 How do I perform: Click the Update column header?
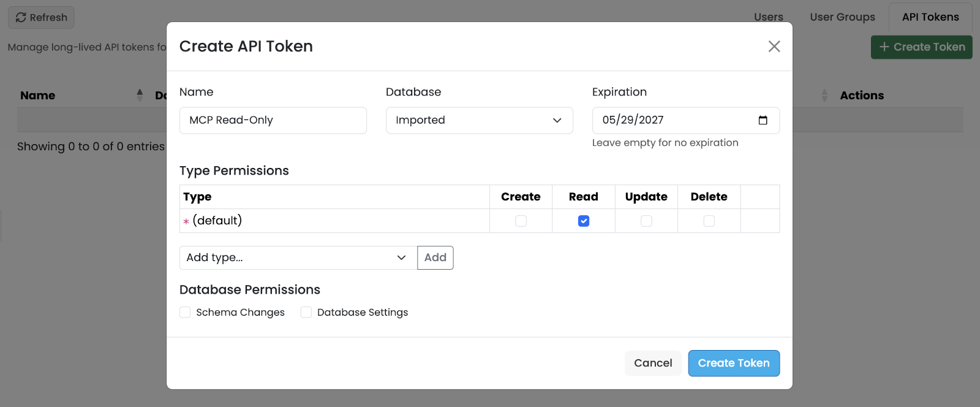coord(646,197)
